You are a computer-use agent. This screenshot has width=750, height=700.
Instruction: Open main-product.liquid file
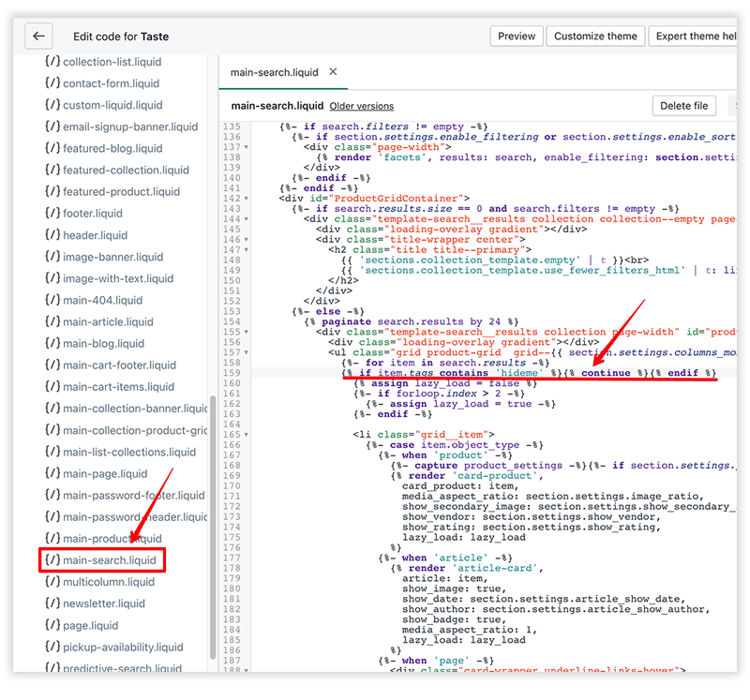click(x=103, y=539)
